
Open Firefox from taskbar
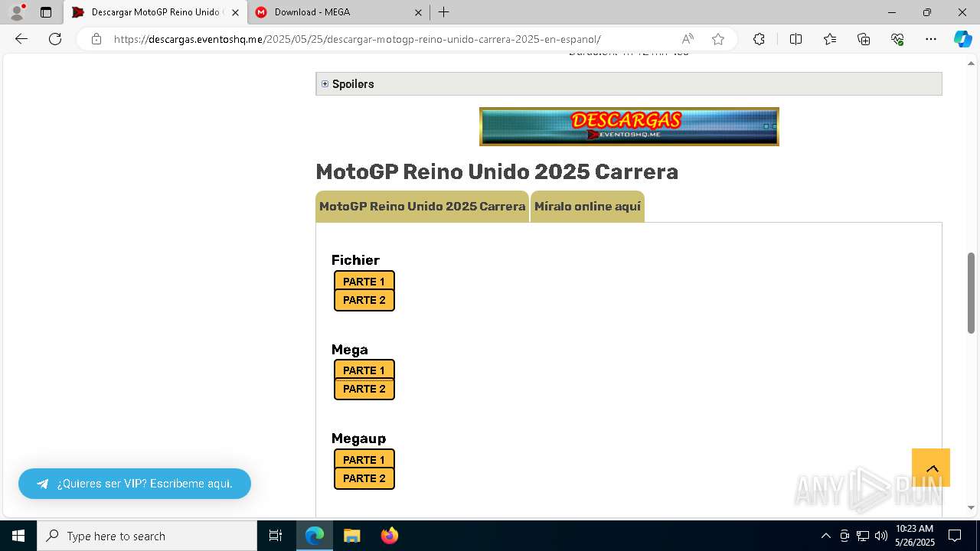389,536
